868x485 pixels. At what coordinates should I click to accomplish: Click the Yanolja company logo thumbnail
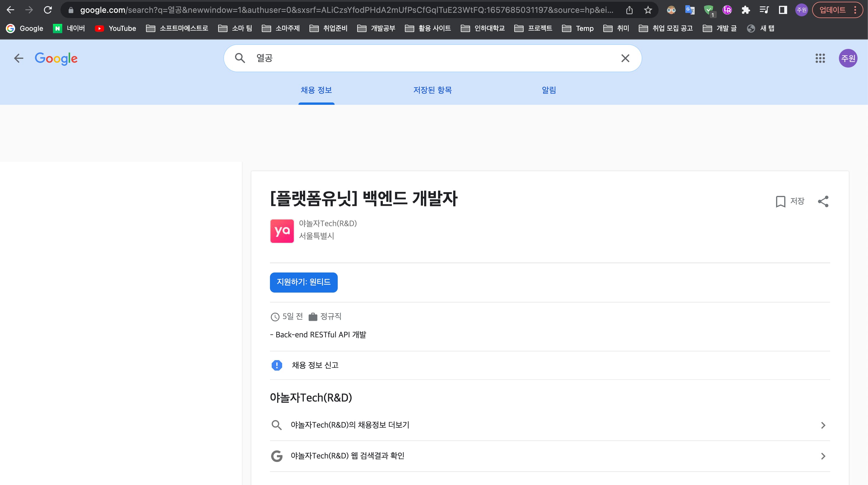(x=282, y=231)
